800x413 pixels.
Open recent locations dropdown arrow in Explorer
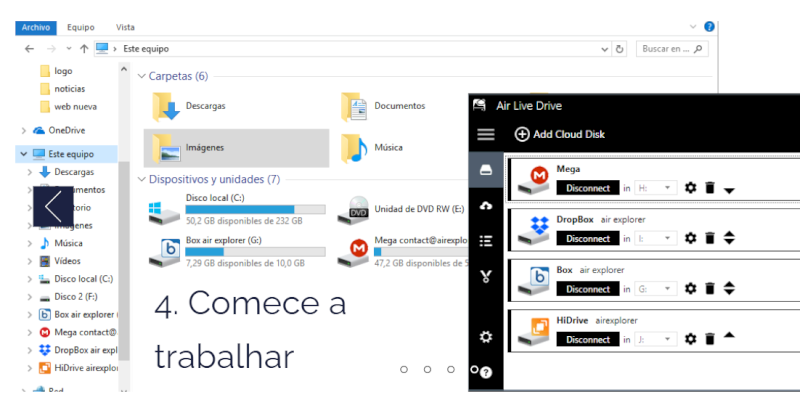pos(68,49)
